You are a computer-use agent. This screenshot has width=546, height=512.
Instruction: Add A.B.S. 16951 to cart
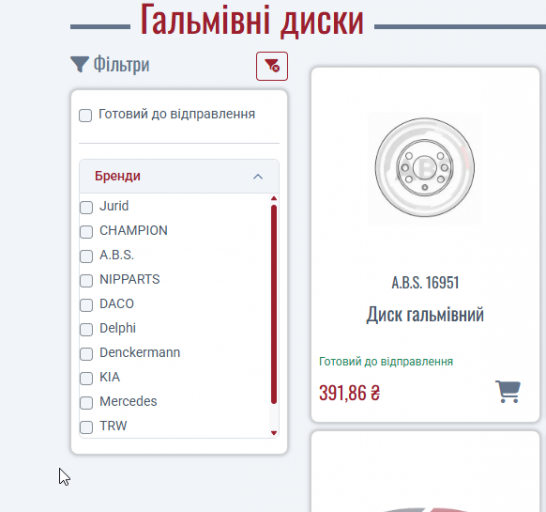pyautogui.click(x=508, y=391)
